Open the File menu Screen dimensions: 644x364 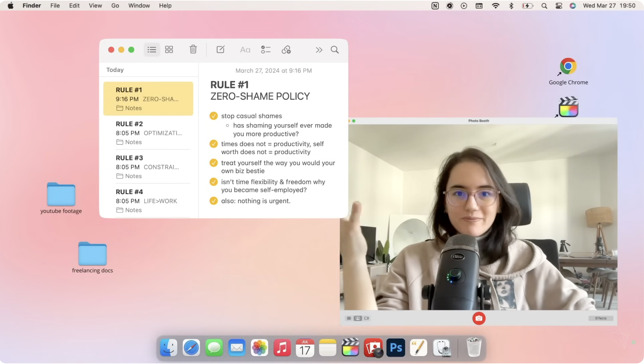55,6
